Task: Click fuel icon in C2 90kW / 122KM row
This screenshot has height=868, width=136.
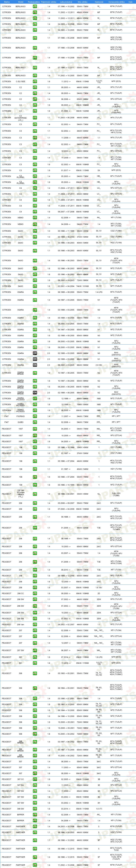Action: point(35,111)
